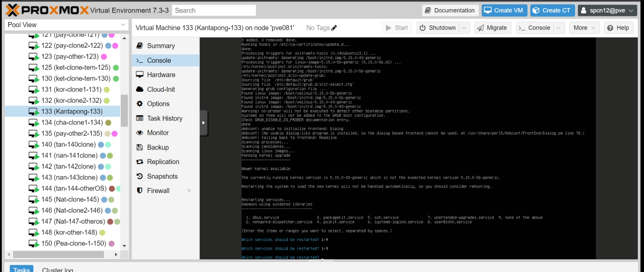This screenshot has height=272, width=644.
Task: Click the Replication arrows icon
Action: [x=140, y=162]
